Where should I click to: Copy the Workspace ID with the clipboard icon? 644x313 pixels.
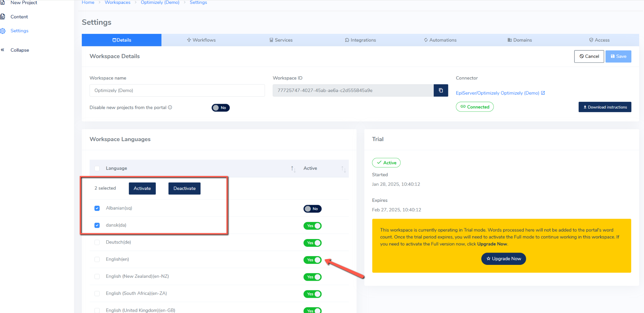pos(441,90)
